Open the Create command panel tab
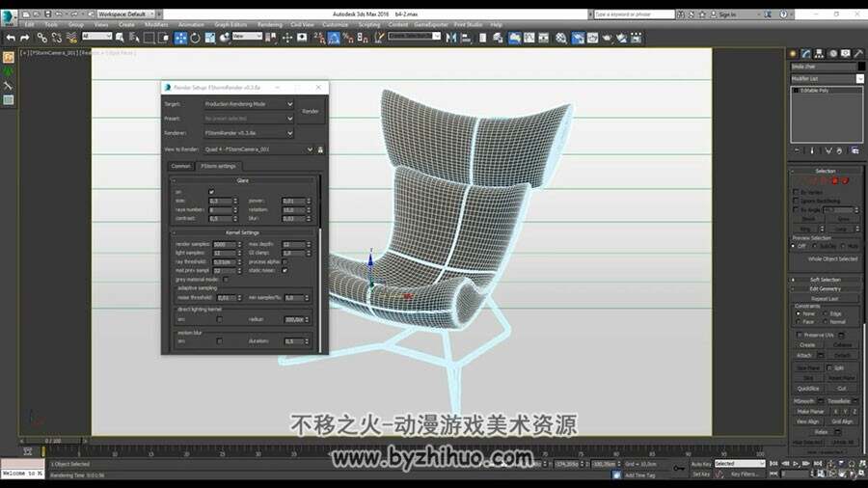 click(794, 54)
